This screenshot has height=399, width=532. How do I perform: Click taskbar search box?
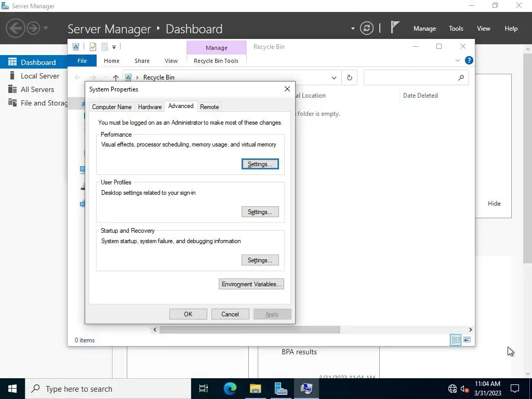point(108,389)
